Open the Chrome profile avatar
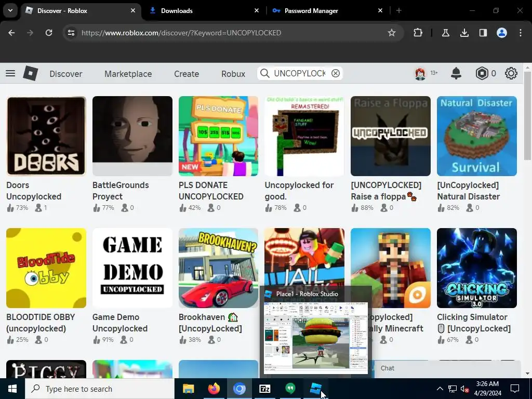The width and height of the screenshot is (532, 399). [x=502, y=33]
